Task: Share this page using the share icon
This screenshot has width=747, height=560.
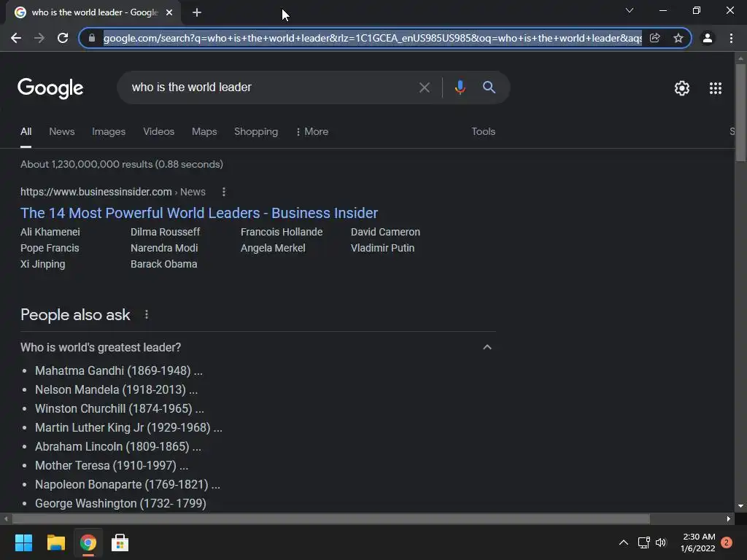Action: click(x=654, y=38)
